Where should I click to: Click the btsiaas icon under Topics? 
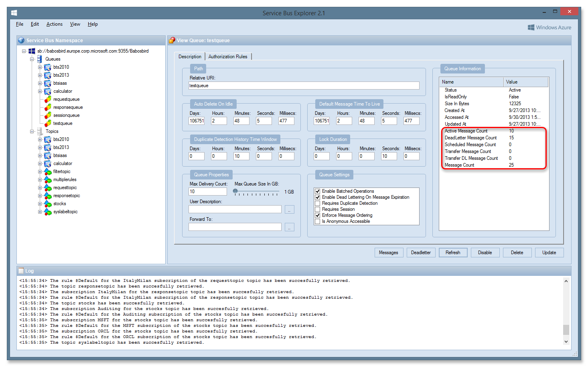[x=48, y=156]
